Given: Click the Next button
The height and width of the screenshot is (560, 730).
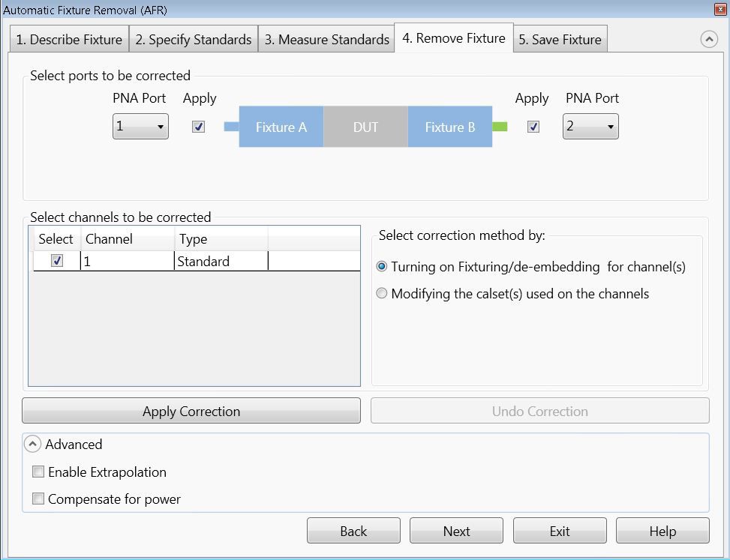Looking at the screenshot, I should [456, 531].
